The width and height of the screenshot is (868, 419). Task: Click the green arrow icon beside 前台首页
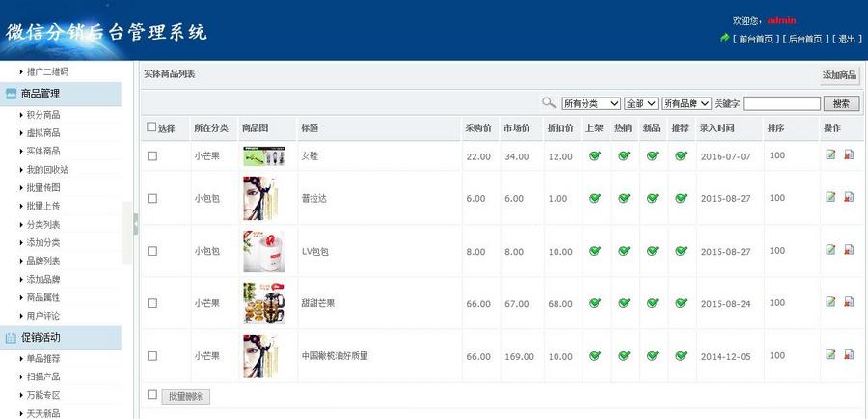(x=725, y=38)
